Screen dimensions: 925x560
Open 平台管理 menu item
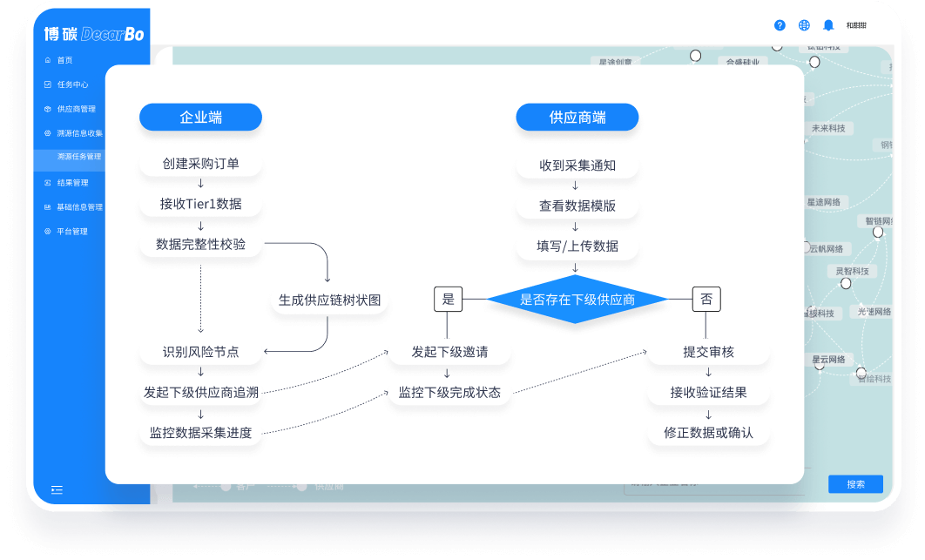(x=72, y=232)
